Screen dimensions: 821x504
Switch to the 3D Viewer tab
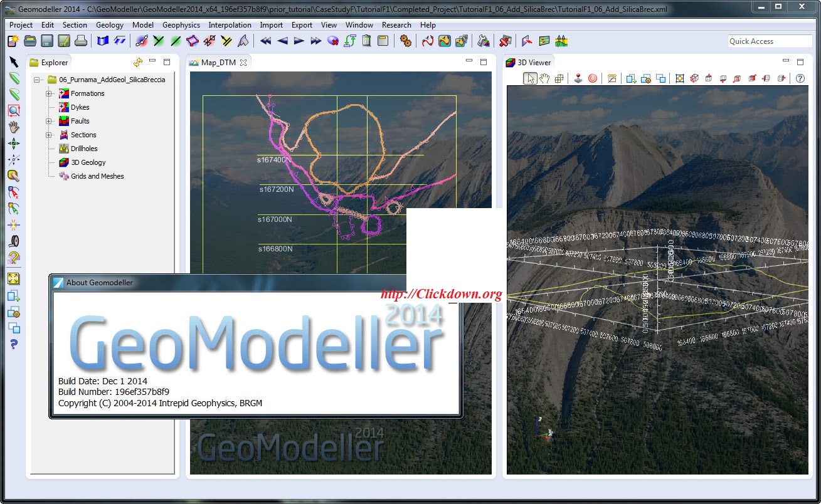529,62
